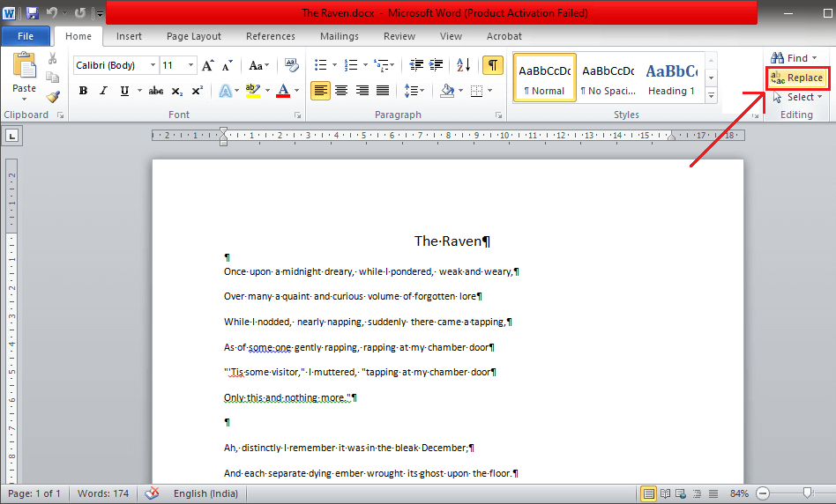This screenshot has height=504, width=836.
Task: Click the Replace button
Action: [797, 78]
